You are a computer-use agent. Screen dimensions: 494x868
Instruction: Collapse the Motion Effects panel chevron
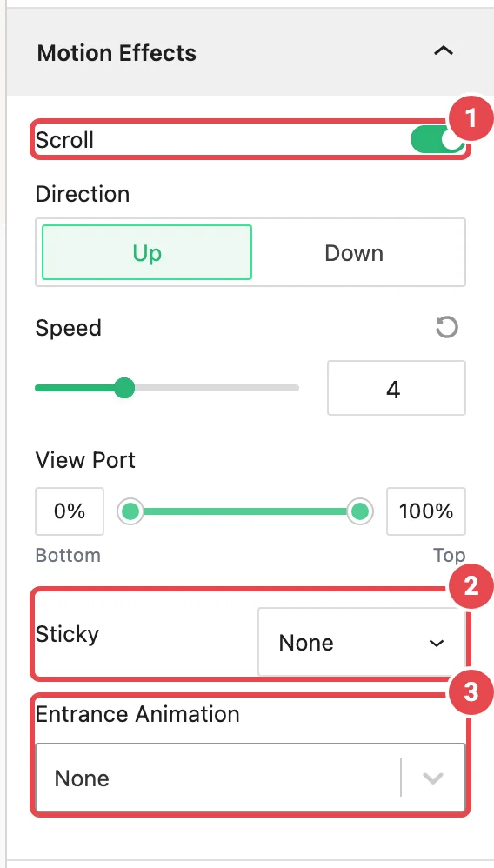(443, 51)
